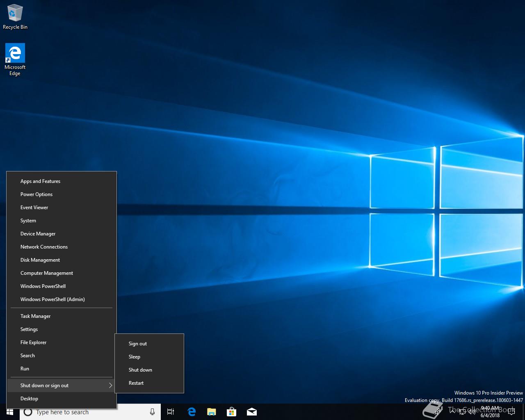Image resolution: width=525 pixels, height=420 pixels.
Task: Click the taskbar clock and date
Action: (491, 412)
